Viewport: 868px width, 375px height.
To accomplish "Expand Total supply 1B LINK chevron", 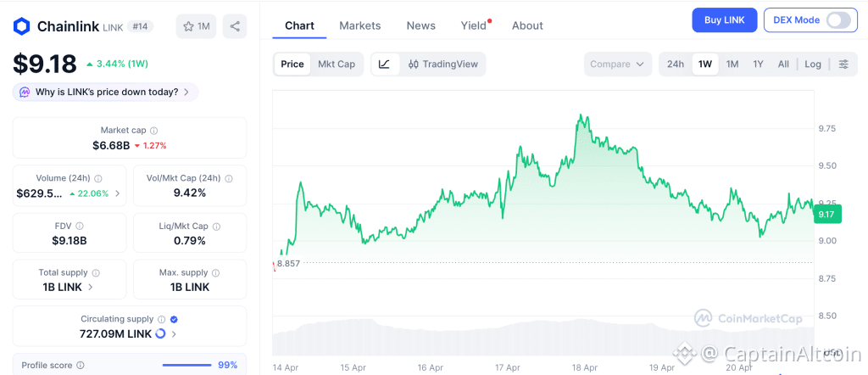I will click(91, 288).
